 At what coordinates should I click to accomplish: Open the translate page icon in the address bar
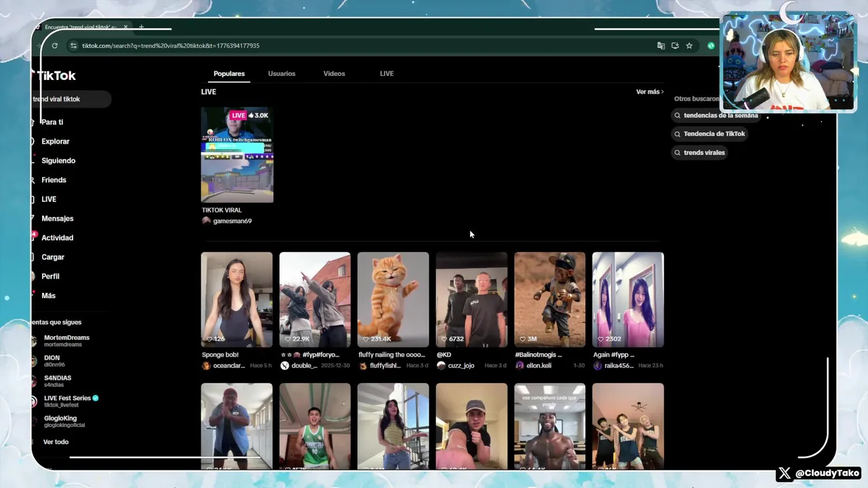click(660, 45)
